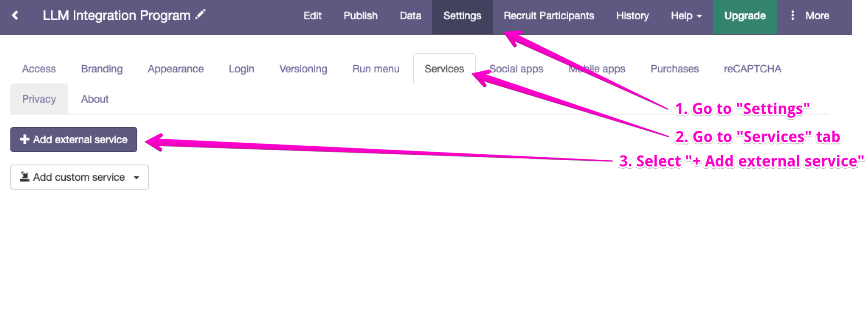Select Recruit Participants in top bar
Screen dimensions: 868x318
(548, 16)
